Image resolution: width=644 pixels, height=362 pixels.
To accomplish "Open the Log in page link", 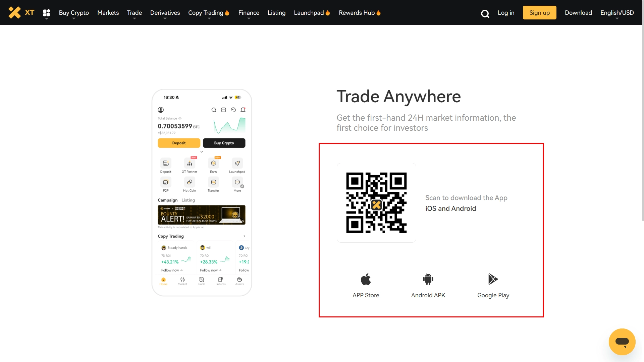I will pos(505,12).
